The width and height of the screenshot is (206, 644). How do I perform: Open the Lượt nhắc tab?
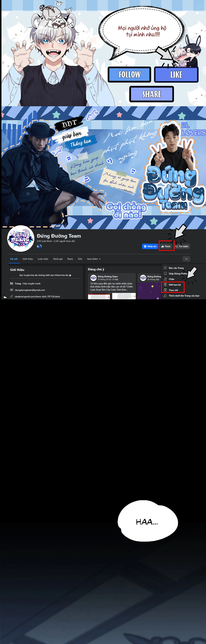(x=43, y=259)
